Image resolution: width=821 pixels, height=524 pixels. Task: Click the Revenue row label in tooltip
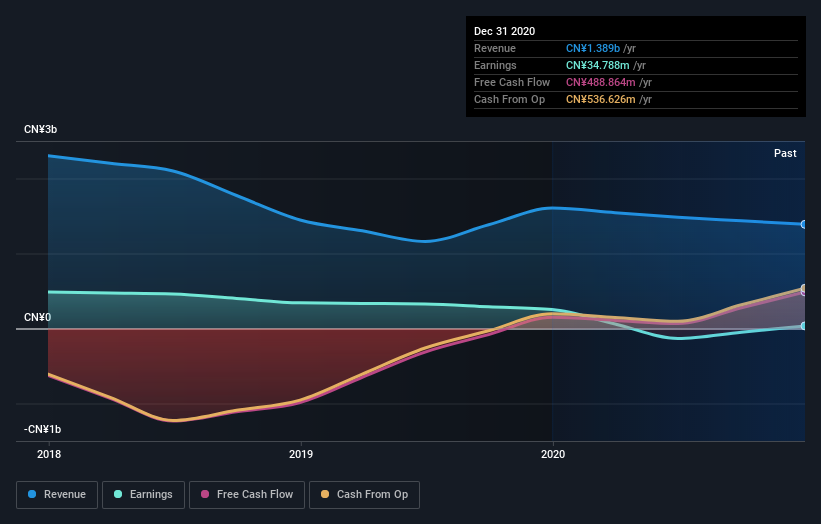pos(495,48)
